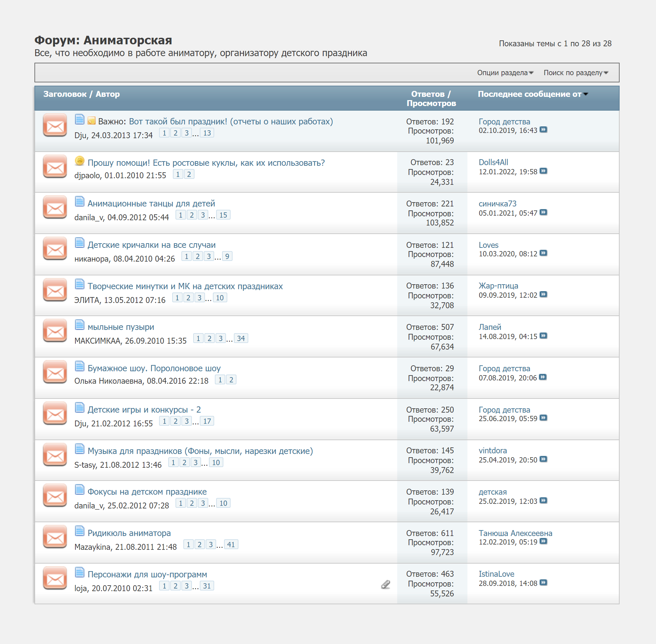Go to last post by синичка73
The image size is (656, 644).
pyautogui.click(x=543, y=212)
